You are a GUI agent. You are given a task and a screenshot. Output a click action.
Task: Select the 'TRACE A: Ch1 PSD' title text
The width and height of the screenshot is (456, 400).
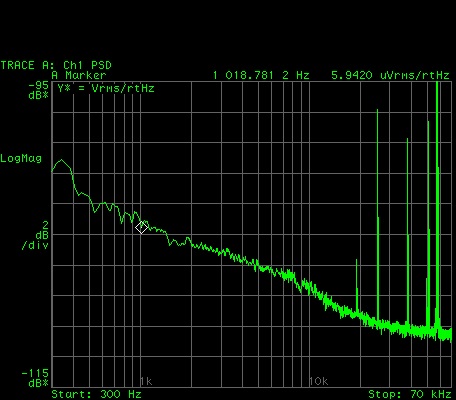(x=56, y=65)
